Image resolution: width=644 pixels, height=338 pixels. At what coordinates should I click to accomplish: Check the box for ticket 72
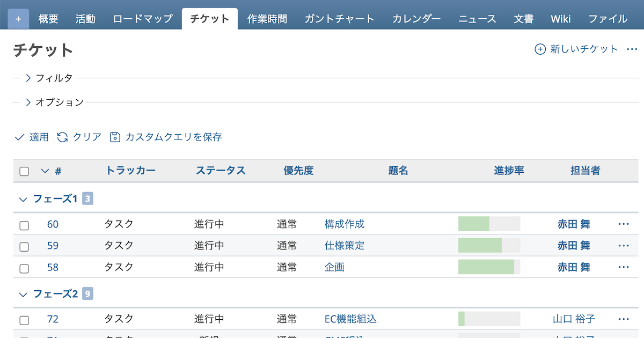tap(24, 320)
